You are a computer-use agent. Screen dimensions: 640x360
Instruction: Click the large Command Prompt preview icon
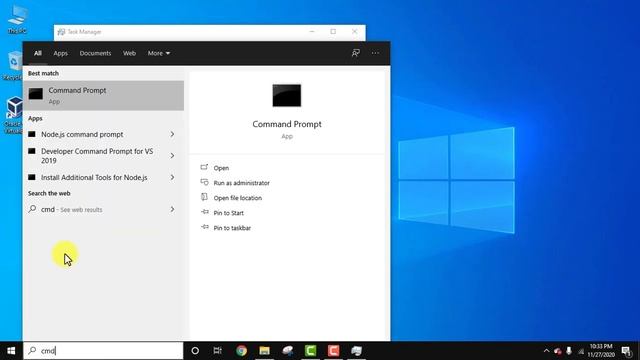(x=287, y=96)
